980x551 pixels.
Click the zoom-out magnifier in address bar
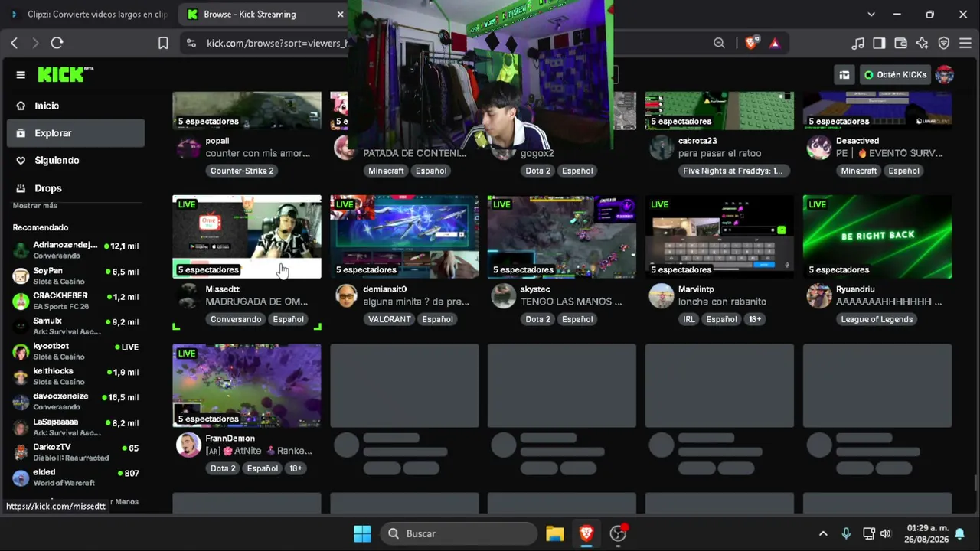(x=719, y=44)
